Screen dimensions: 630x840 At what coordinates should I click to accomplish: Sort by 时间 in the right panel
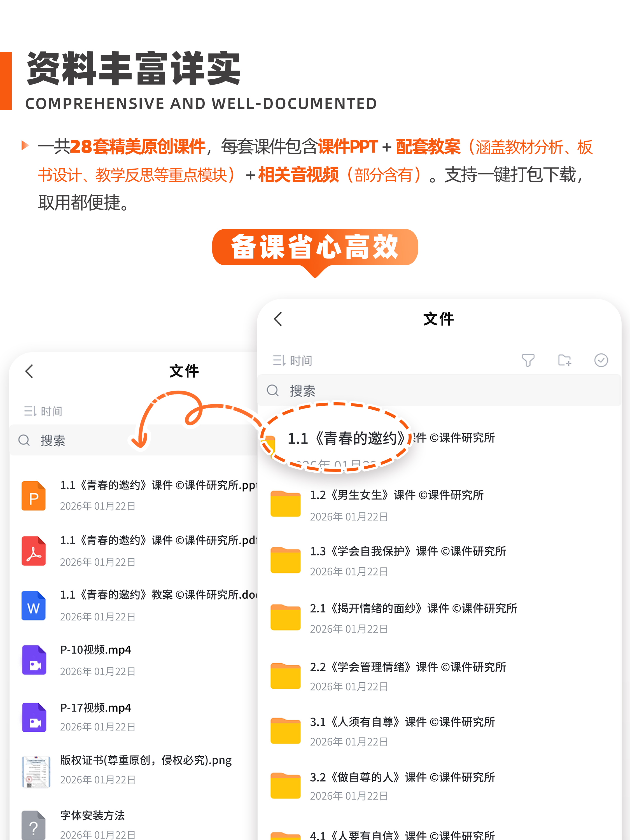(x=292, y=360)
